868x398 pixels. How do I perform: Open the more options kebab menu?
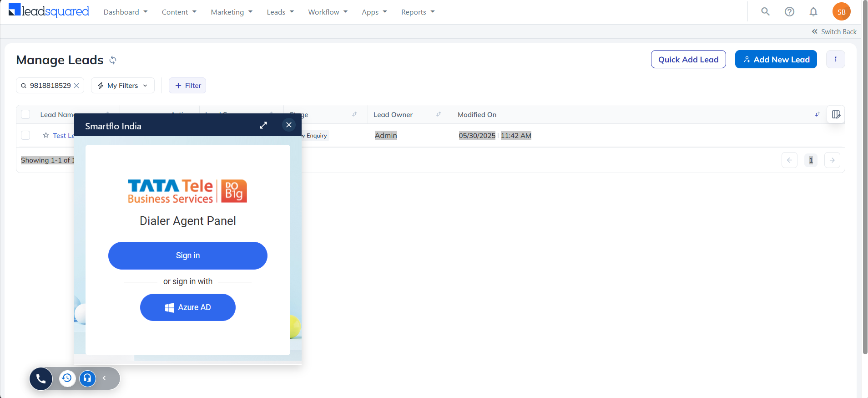(x=836, y=59)
